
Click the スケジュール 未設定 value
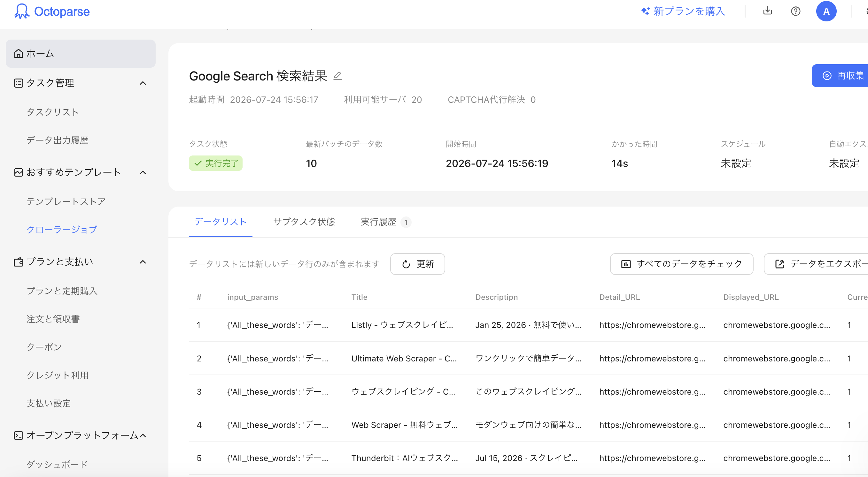(x=736, y=163)
